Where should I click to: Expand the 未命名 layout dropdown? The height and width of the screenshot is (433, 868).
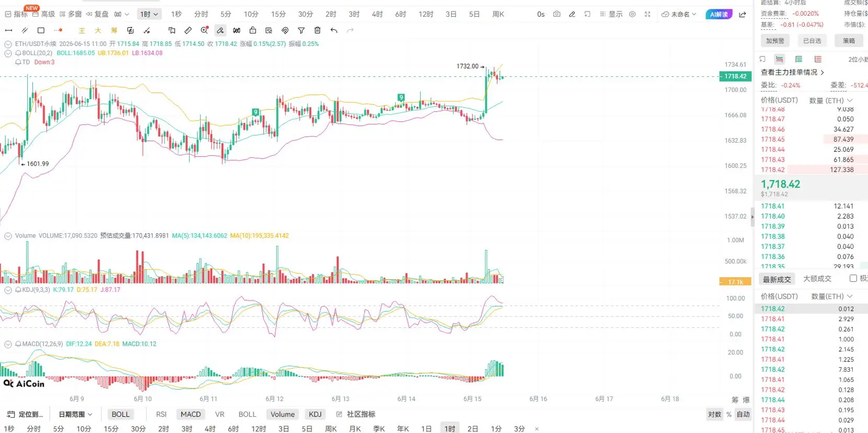pos(679,14)
